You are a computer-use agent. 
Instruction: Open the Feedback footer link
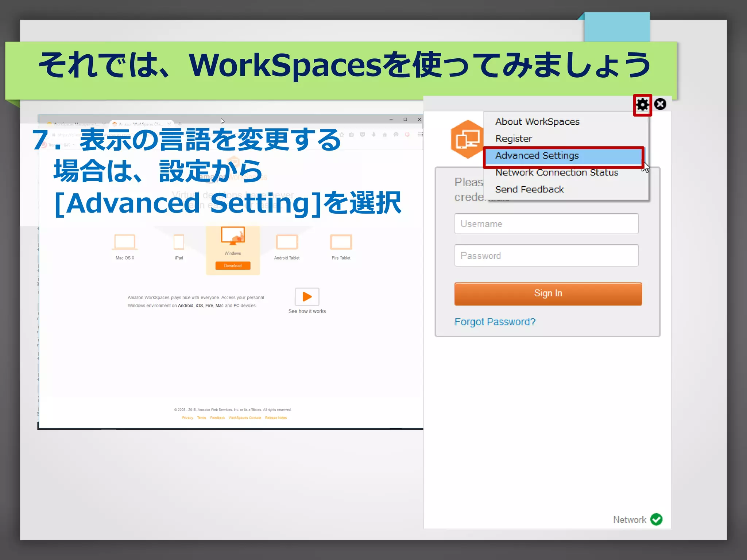[x=217, y=418]
